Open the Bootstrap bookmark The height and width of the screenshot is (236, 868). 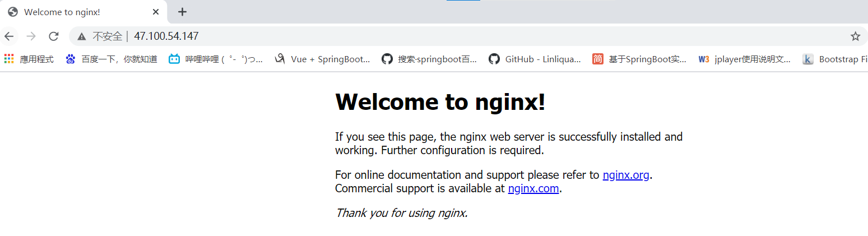[836, 59]
